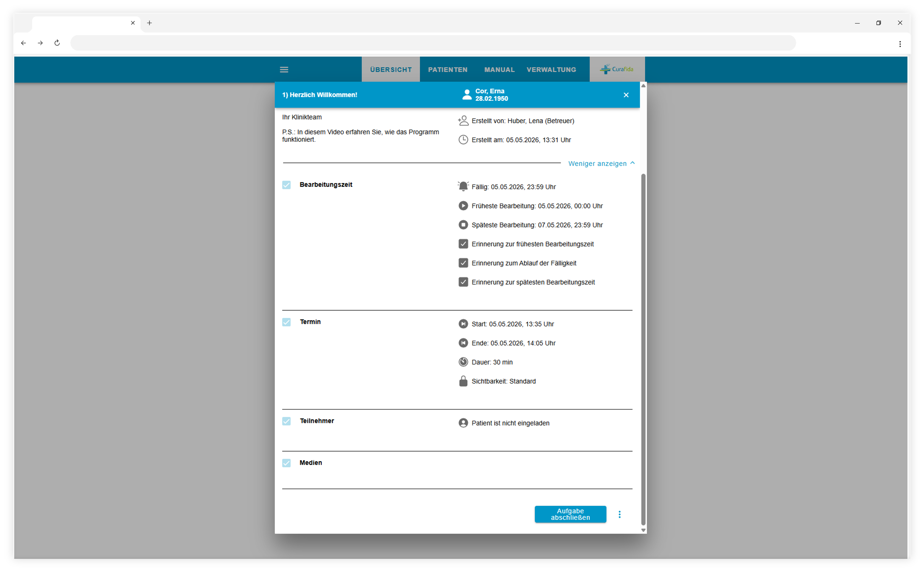Open the VERWALTUNG tab
This screenshot has height=572, width=924.
[551, 70]
